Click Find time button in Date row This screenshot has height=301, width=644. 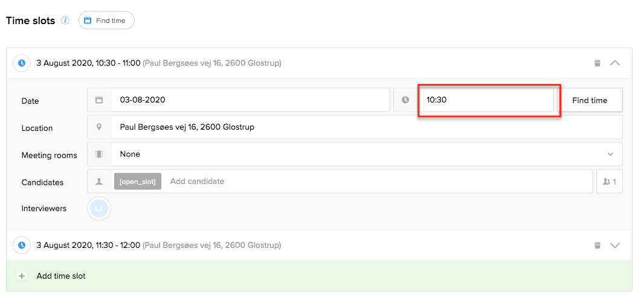(x=590, y=100)
